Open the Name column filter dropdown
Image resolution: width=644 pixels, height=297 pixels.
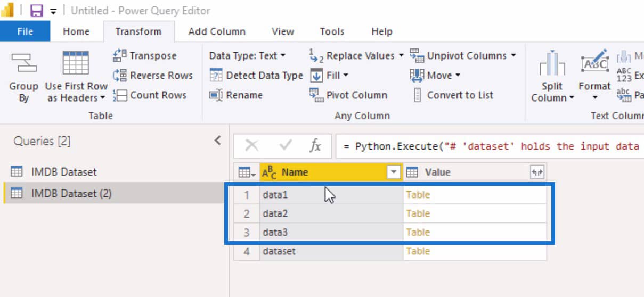[393, 172]
